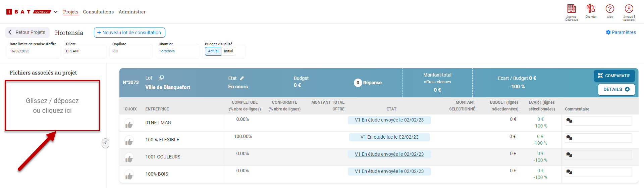
Task: Open the Agence Gourdaud building icon
Action: click(x=572, y=9)
